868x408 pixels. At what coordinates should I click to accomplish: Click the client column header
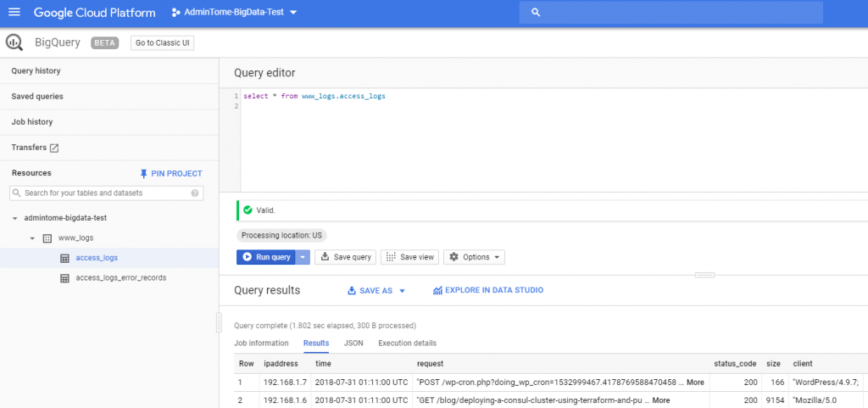pyautogui.click(x=803, y=364)
